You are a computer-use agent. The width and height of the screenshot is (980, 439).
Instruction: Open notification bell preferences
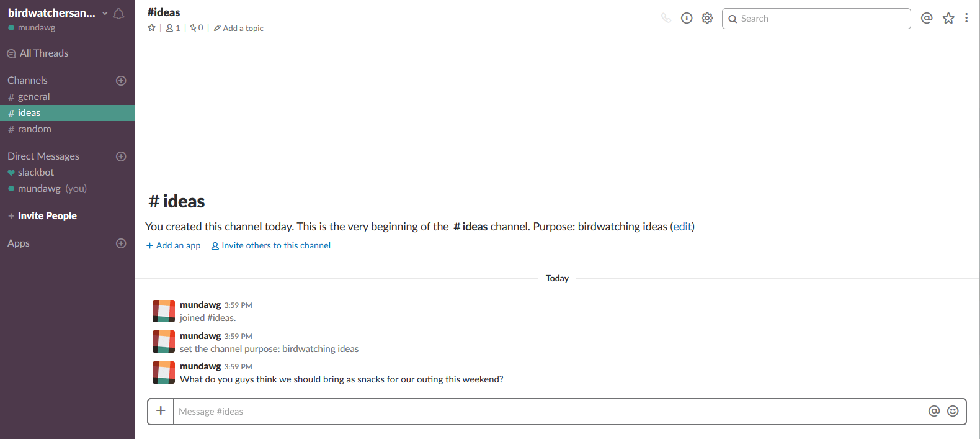(x=118, y=14)
